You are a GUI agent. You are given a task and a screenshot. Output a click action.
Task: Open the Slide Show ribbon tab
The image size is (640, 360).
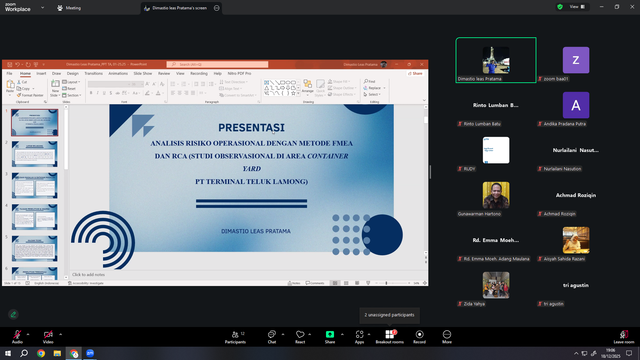coord(143,73)
